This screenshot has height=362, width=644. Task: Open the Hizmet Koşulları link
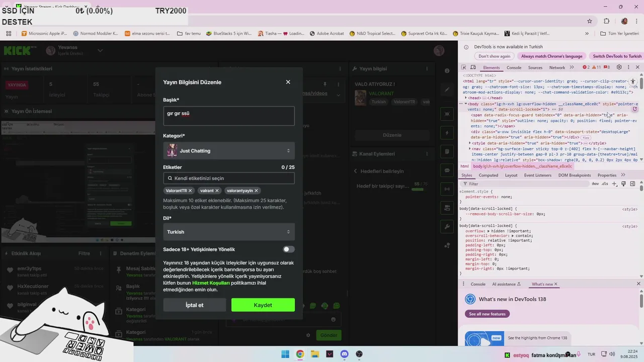211,283
